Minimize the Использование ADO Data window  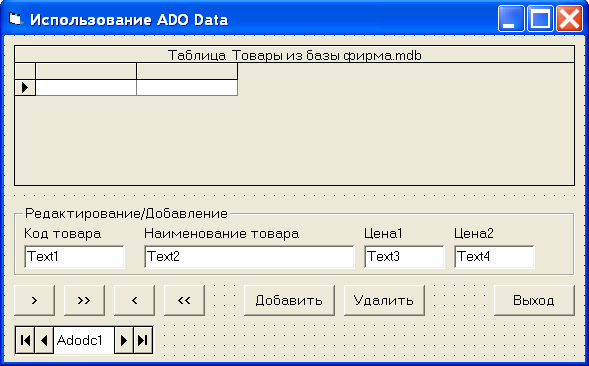[x=511, y=19]
